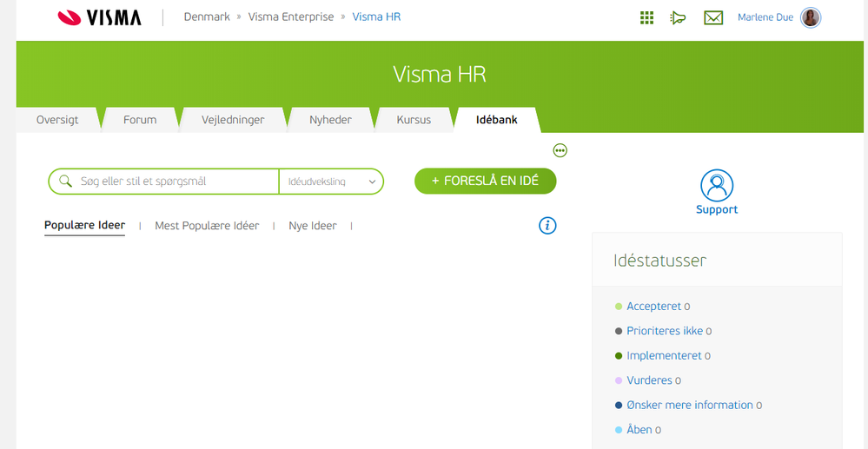868x449 pixels.
Task: Show Nye Ideer list
Action: pyautogui.click(x=313, y=226)
